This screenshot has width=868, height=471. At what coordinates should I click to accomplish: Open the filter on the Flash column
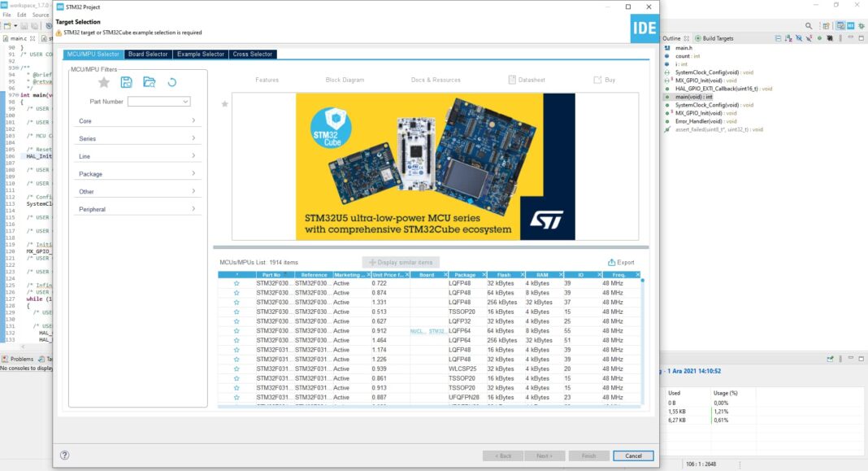pyautogui.click(x=522, y=274)
